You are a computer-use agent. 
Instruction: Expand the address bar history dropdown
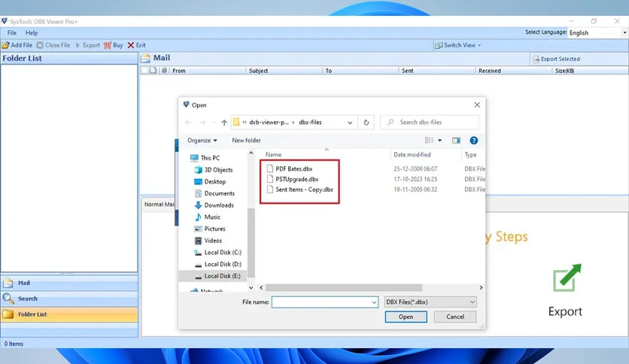[350, 123]
